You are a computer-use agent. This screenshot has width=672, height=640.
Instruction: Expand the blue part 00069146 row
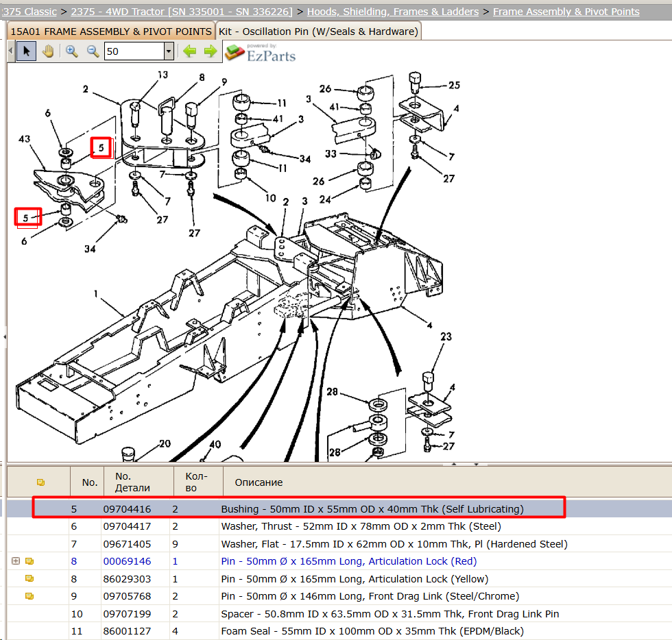(x=15, y=561)
